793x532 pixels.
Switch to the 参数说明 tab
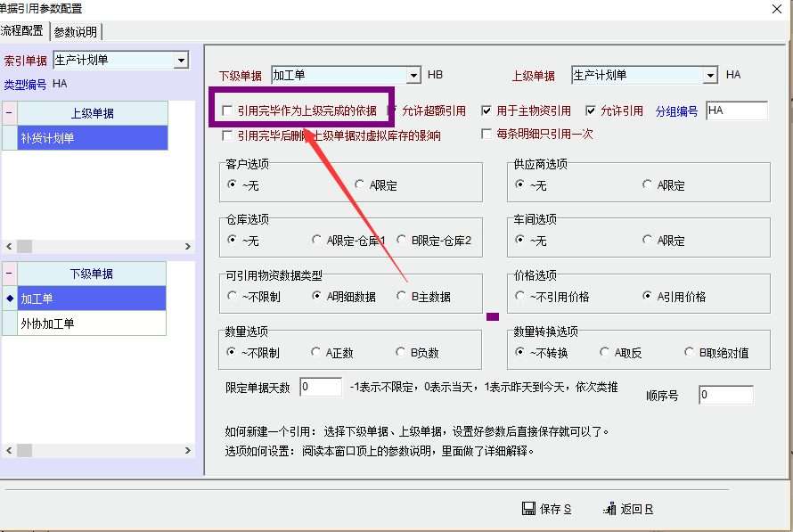tap(76, 32)
